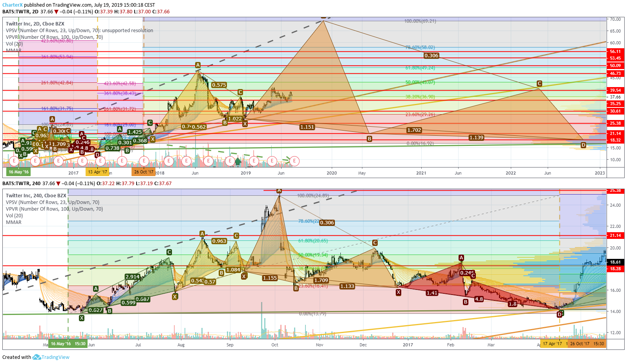This screenshot has height=364, width=627.
Task: Click the 1.151 ratio label
Action: [x=307, y=127]
